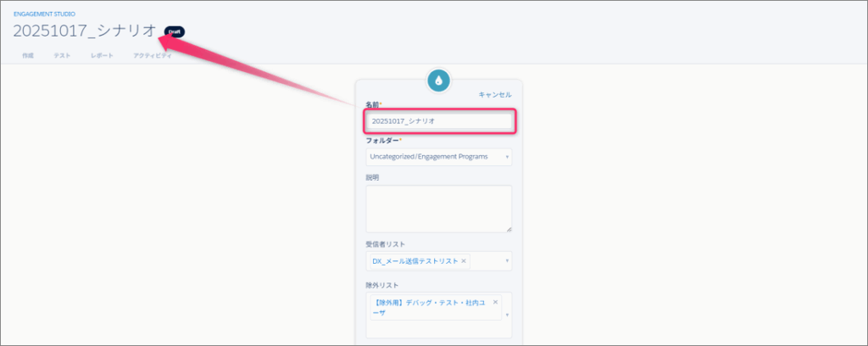Screen dimensions: 868x346
Task: Click the 20251017_シナリオ page title
Action: tap(85, 31)
